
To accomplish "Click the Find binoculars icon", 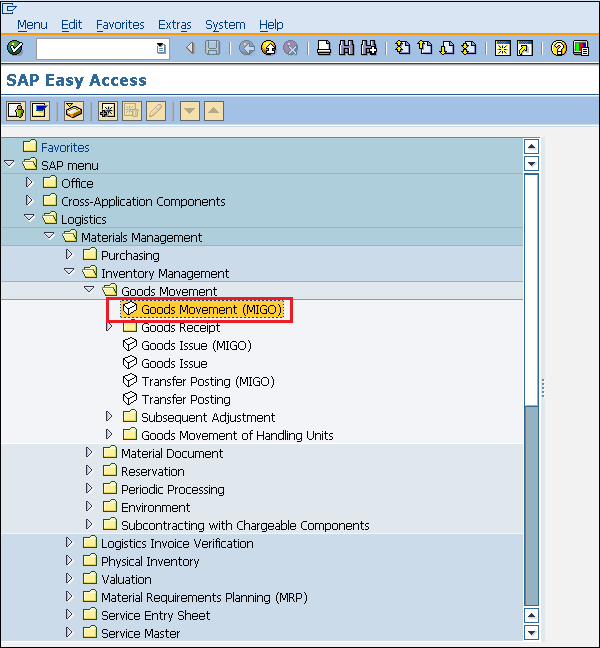I will click(346, 48).
